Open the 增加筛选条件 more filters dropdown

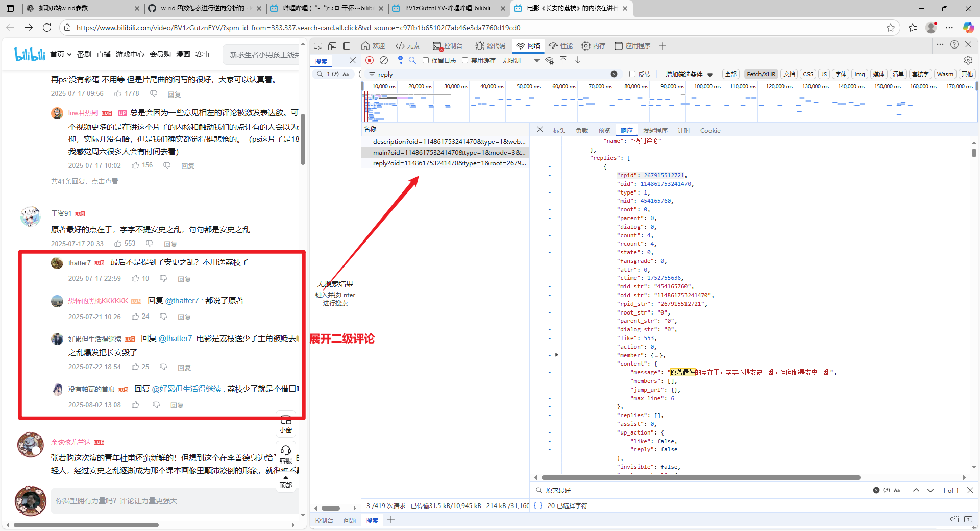pyautogui.click(x=689, y=74)
